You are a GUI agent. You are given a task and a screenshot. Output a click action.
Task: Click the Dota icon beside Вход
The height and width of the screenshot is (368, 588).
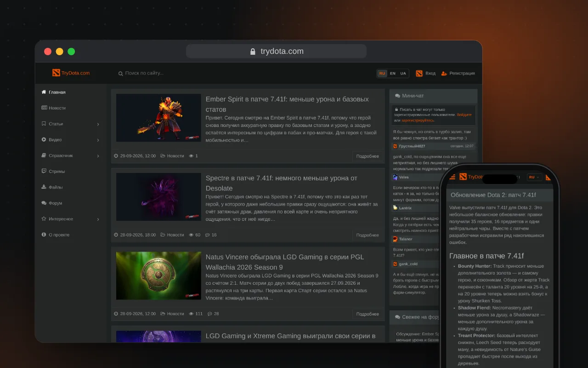click(x=419, y=73)
